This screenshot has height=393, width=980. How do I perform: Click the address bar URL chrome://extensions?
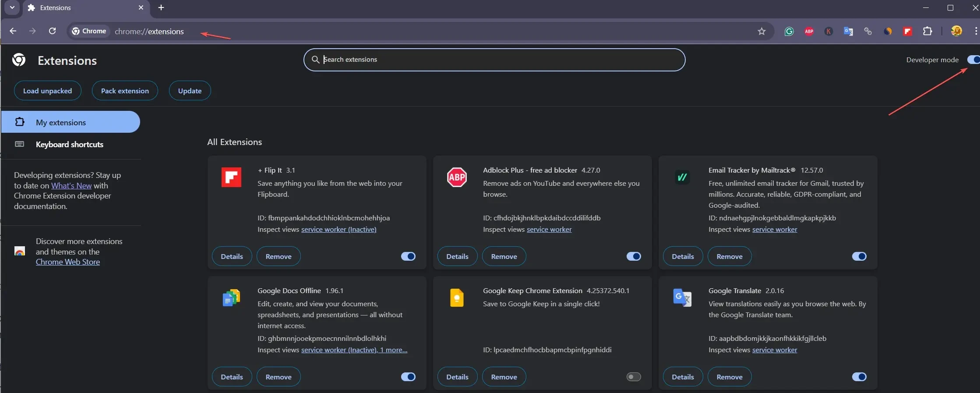149,32
